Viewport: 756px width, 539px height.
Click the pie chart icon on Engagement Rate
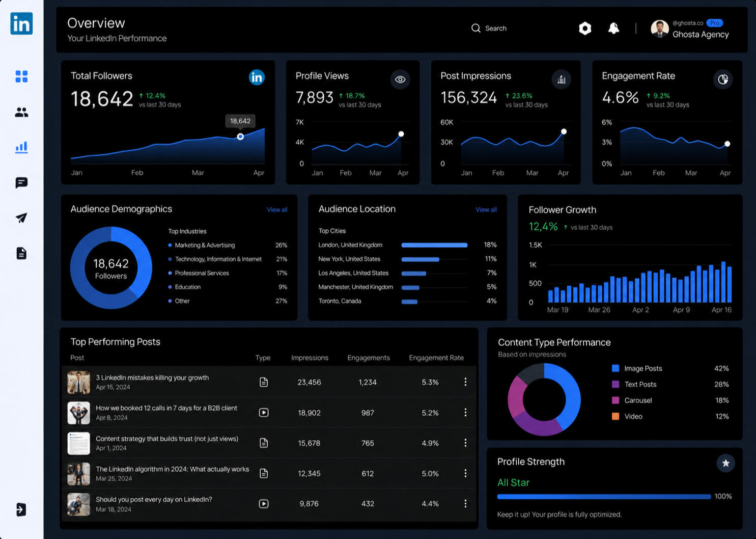[723, 79]
